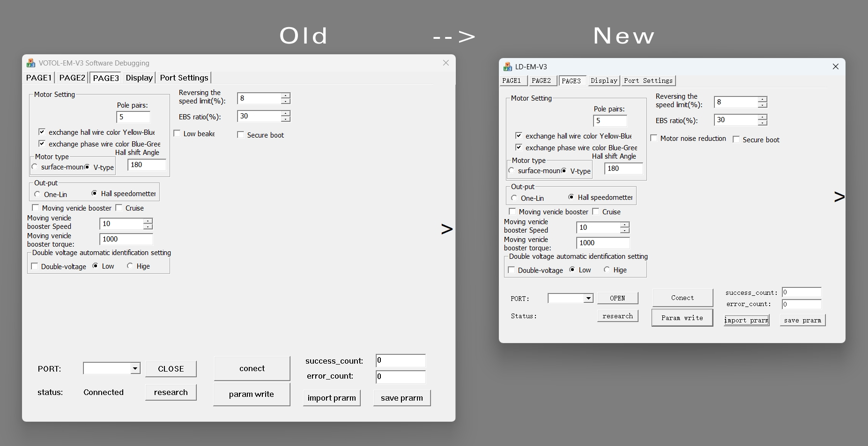Click import prarm in VOTOL window
Viewport: 868px width, 446px height.
tap(332, 398)
